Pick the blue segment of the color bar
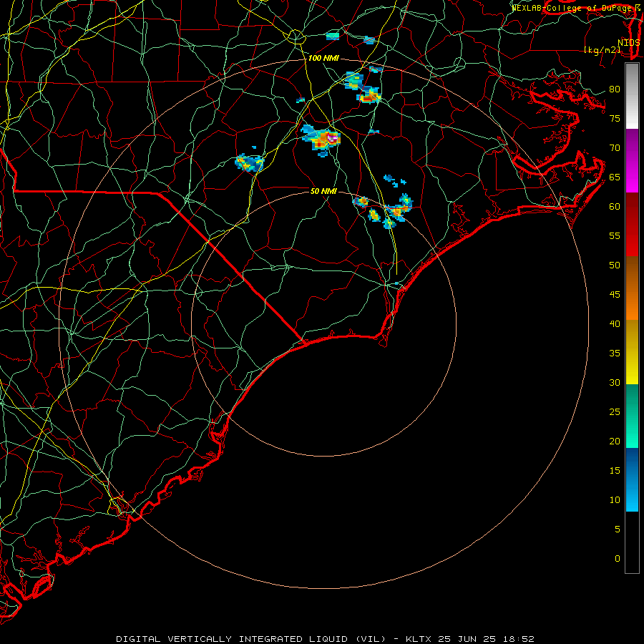This screenshot has height=644, width=644. tap(632, 479)
